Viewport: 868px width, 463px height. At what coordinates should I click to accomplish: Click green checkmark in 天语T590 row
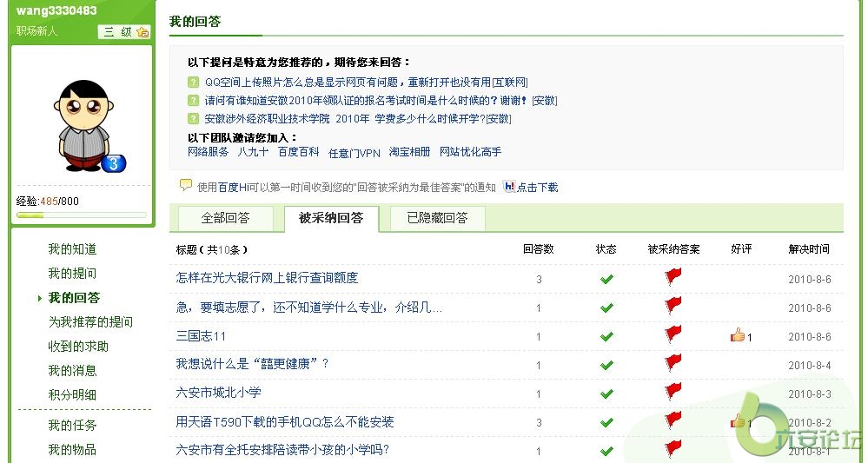point(606,423)
